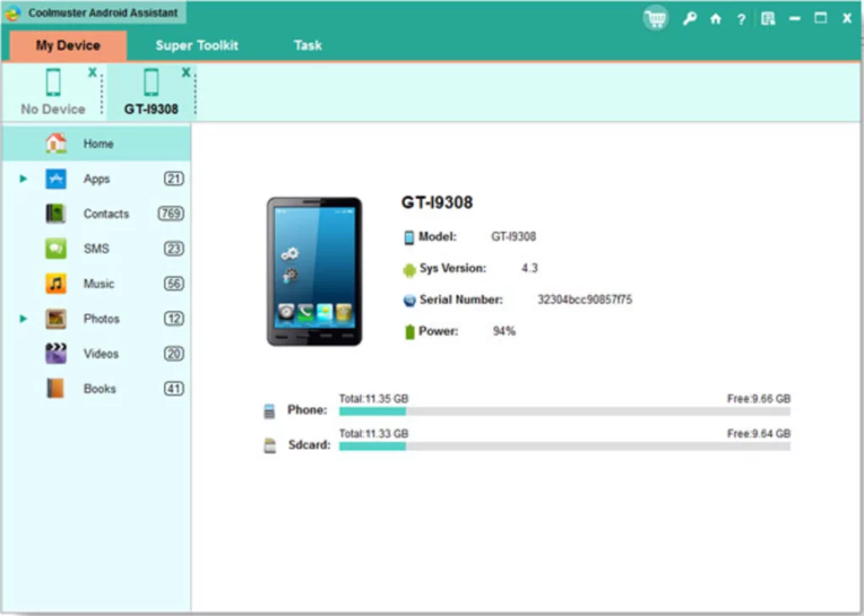
Task: Click the key registration icon
Action: point(689,18)
